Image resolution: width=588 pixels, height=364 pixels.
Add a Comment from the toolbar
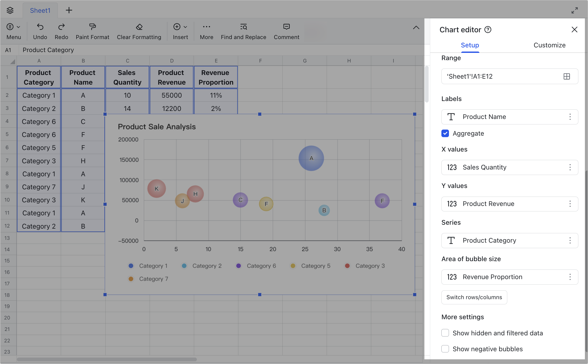[x=286, y=27]
